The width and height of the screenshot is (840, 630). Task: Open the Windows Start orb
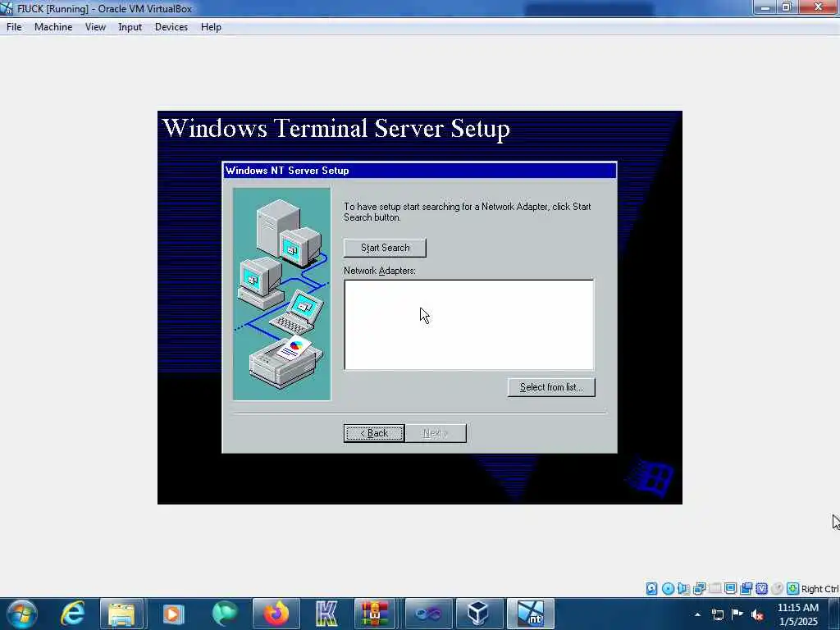tap(22, 614)
